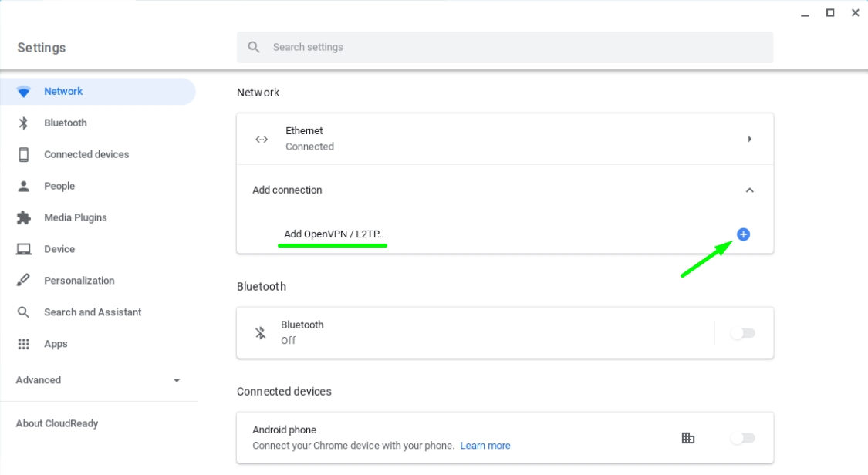The image size is (868, 475).
Task: Click the Advanced label in sidebar
Action: coord(39,380)
